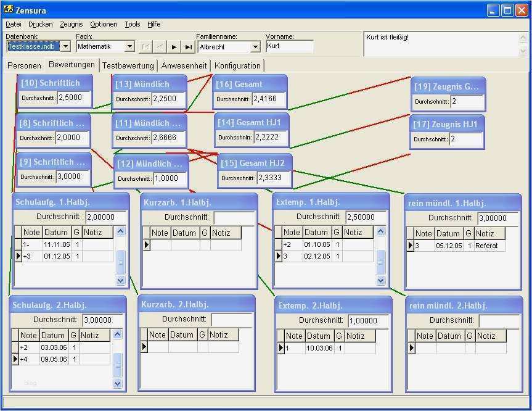Switch to the Personen tab

click(x=24, y=65)
